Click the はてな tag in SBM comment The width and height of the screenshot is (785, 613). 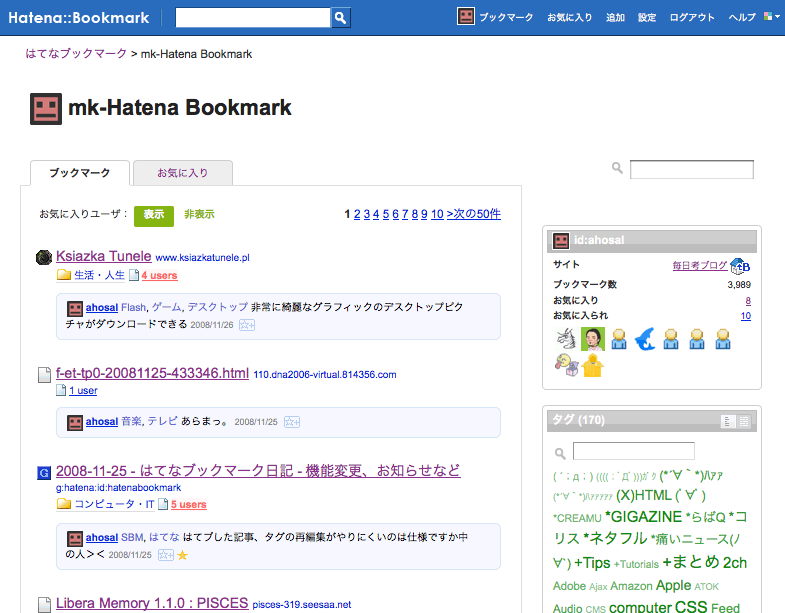point(164,537)
